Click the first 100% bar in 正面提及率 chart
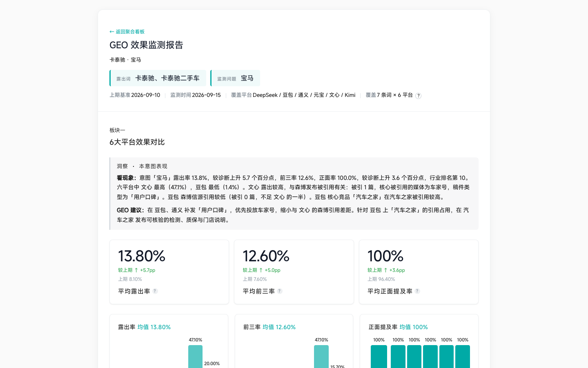588x368 pixels. [379, 357]
